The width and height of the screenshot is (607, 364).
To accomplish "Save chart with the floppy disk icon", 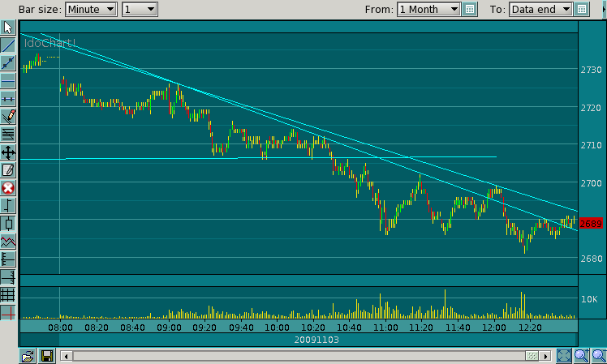I will tap(47, 356).
